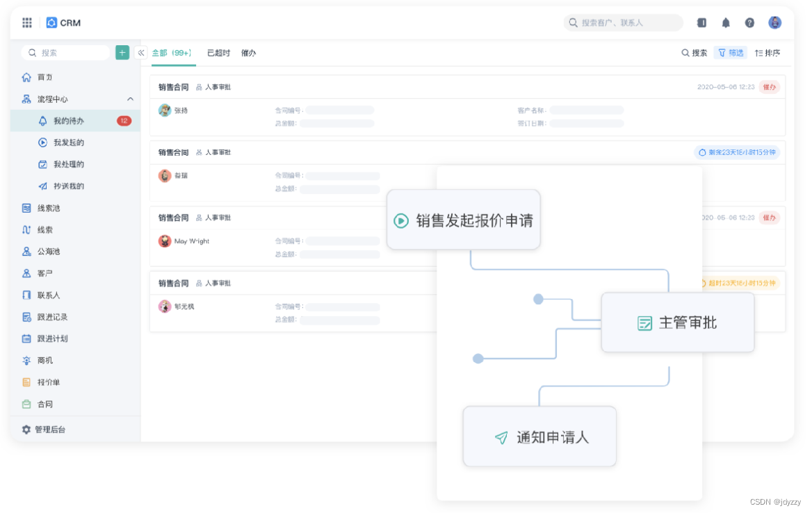
Task: Click the red 12 badge on 我的待办
Action: tap(124, 121)
